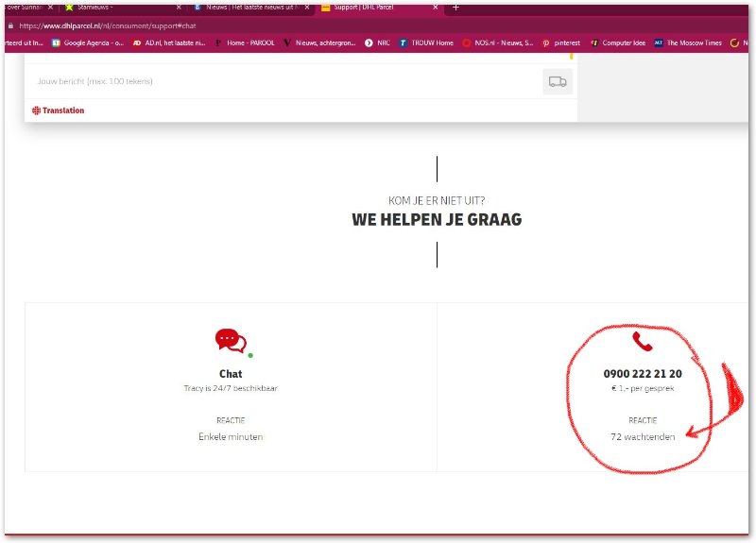
Task: Click the Pinterest favicon
Action: (x=546, y=42)
